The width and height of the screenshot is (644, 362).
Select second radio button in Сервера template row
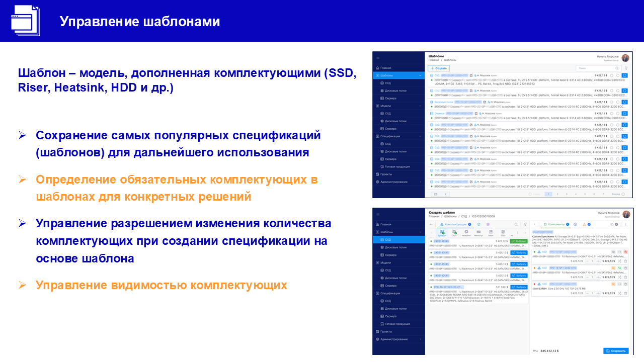pyautogui.click(x=618, y=113)
